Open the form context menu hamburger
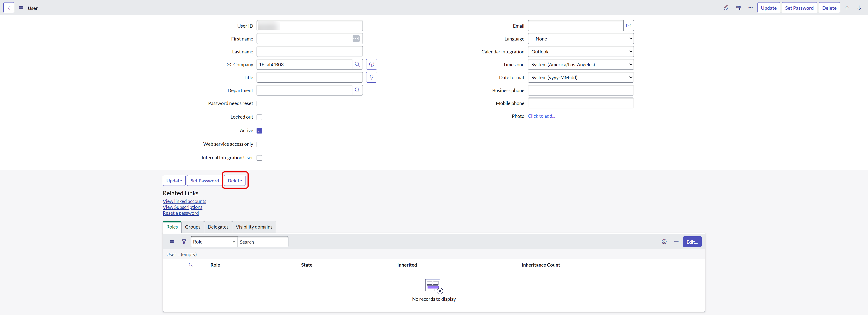Screen dimensions: 868x315 point(21,8)
